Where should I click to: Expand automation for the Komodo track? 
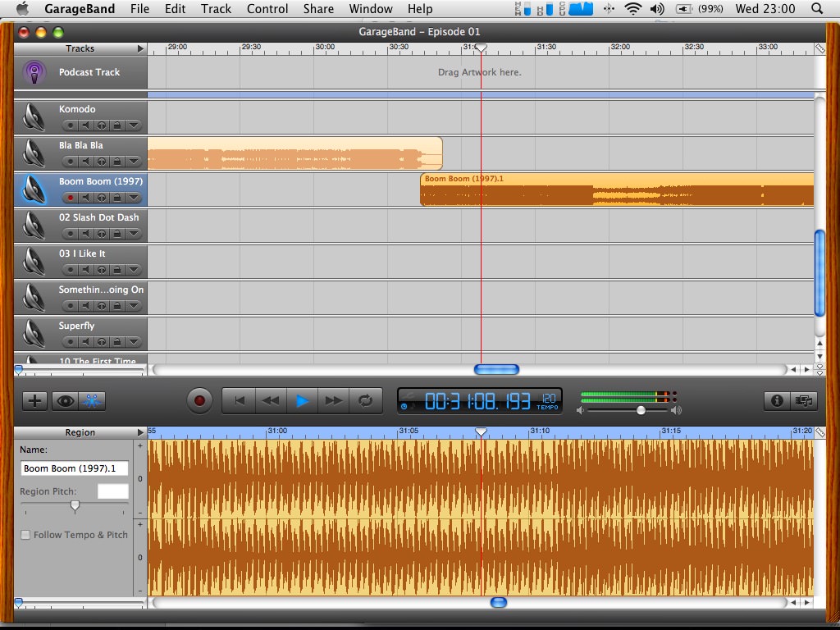tap(134, 126)
